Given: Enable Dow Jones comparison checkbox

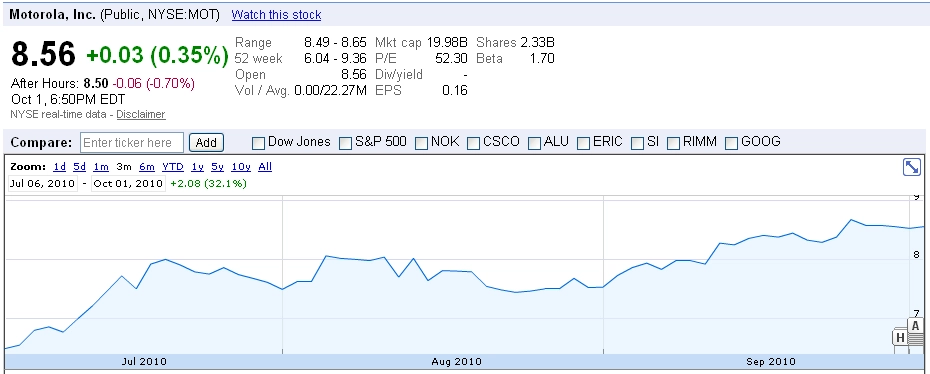Looking at the screenshot, I should tap(259, 143).
